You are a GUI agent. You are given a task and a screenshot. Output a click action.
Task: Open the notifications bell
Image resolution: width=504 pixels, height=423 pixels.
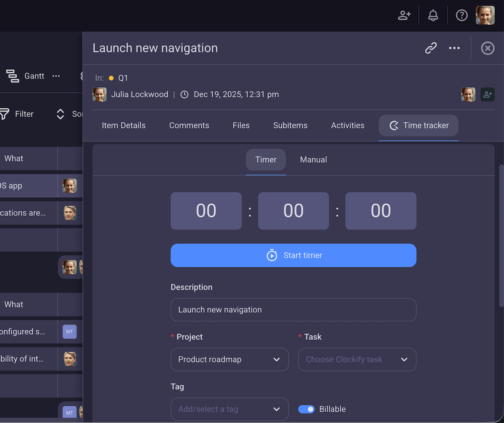433,15
